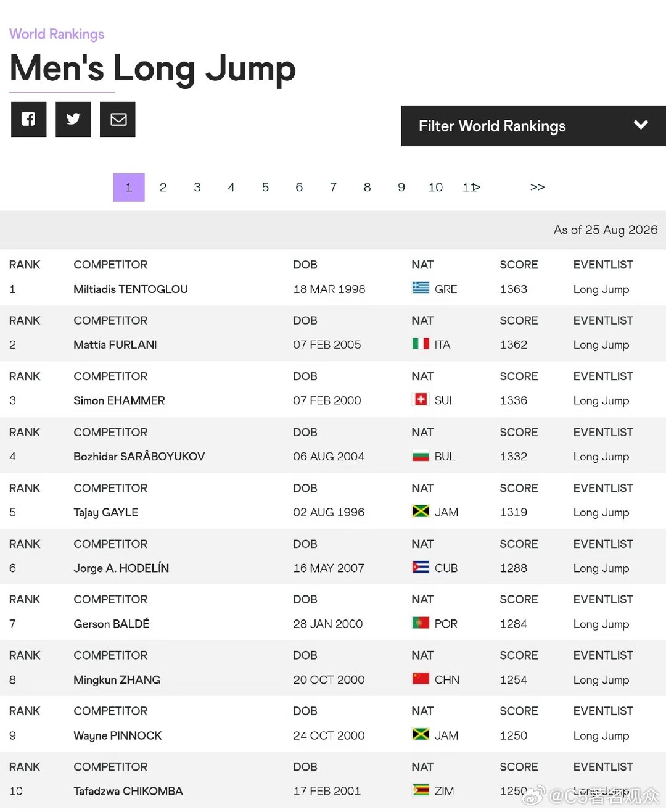Click the Men's Long Jump heading

tap(153, 68)
